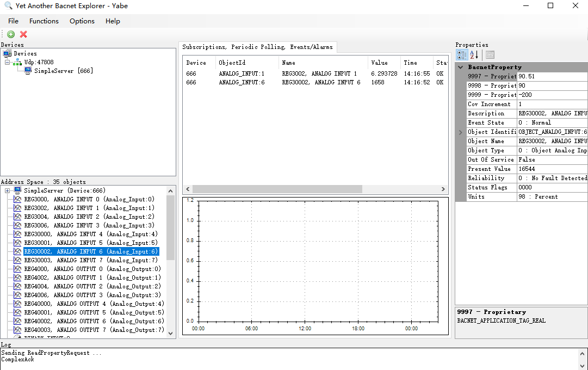
Task: Click the icon beside REG4000, ANALOG OUTPUT 0
Action: pos(17,269)
